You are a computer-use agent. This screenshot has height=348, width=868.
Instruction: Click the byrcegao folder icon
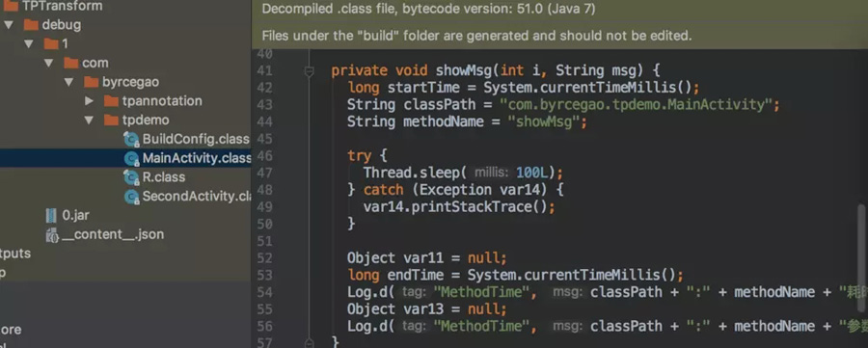click(x=92, y=82)
